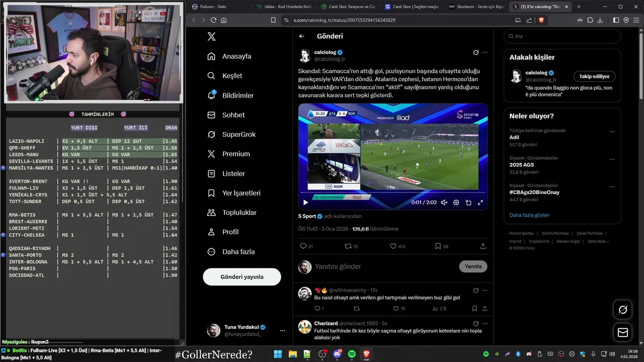The width and height of the screenshot is (644, 362).
Task: Open Keşfet in the sidebar
Action: pyautogui.click(x=225, y=76)
